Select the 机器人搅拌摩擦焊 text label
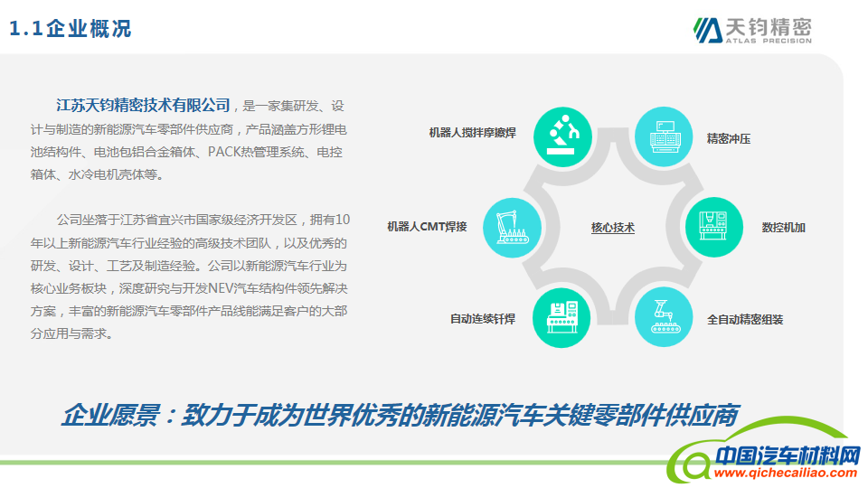The height and width of the screenshot is (488, 868). [x=472, y=133]
